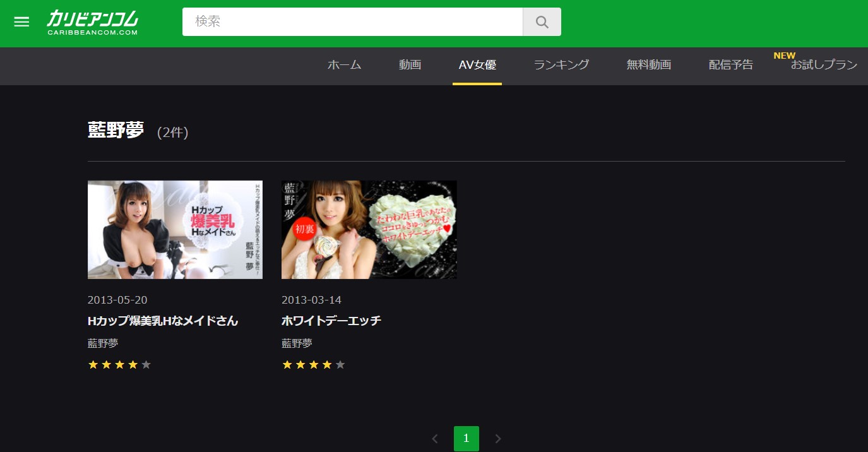Click the first star under ホワイトデーエッチ
This screenshot has height=452, width=868.
287,364
